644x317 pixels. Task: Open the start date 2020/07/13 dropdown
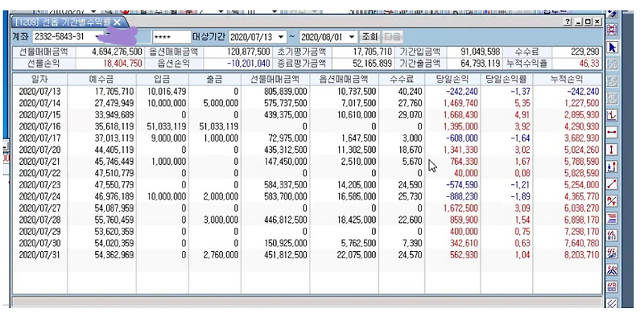280,37
